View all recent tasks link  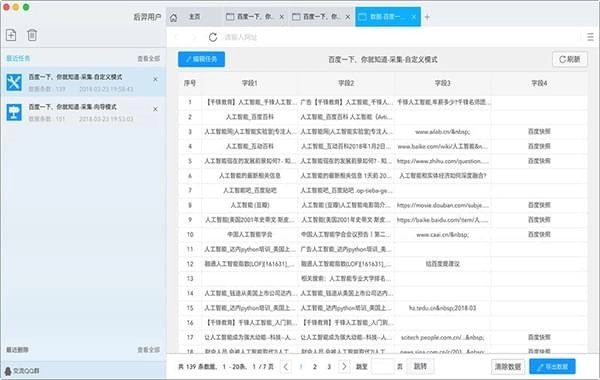click(148, 59)
